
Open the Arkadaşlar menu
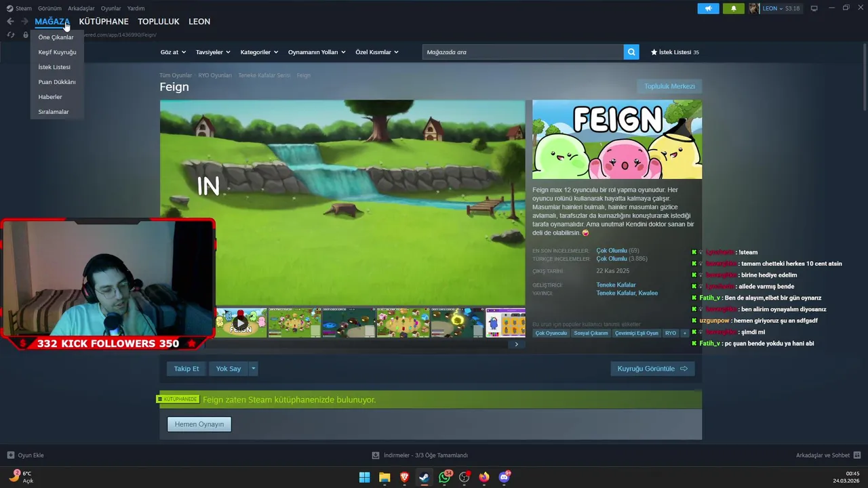coord(81,9)
